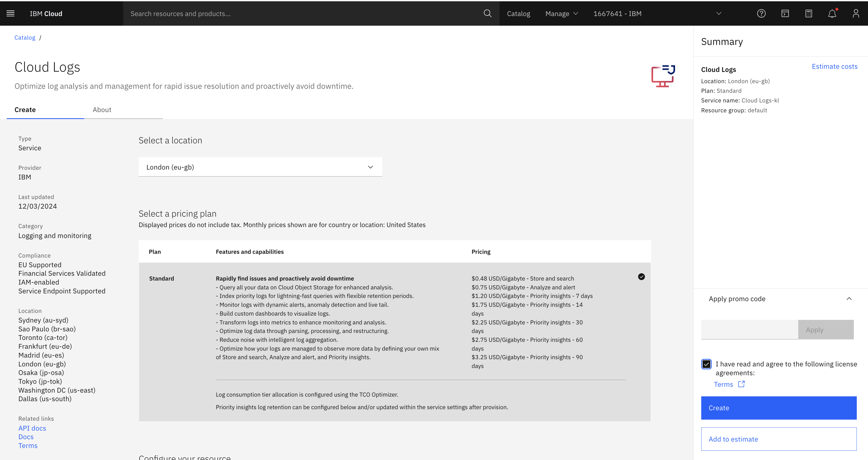This screenshot has width=868, height=460.
Task: Open the Terms license link in Summary
Action: click(x=723, y=385)
